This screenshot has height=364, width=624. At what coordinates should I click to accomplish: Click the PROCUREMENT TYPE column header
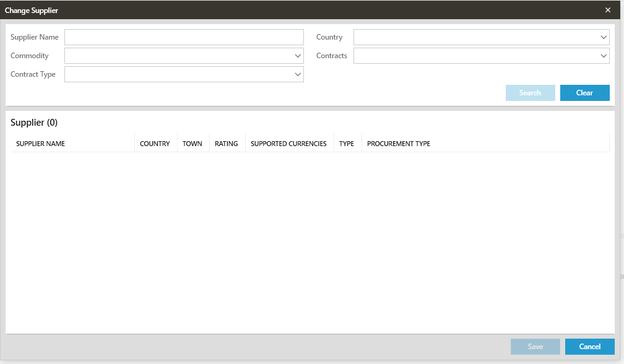pyautogui.click(x=399, y=144)
